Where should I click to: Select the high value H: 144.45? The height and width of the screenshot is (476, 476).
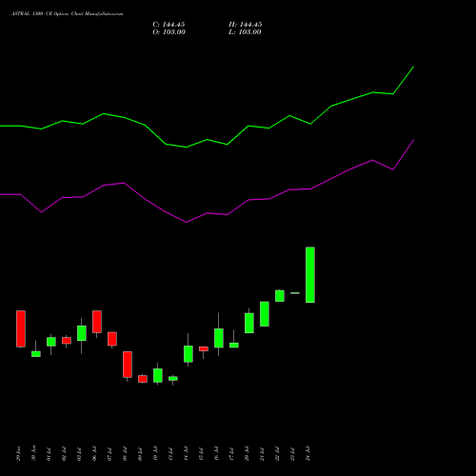pyautogui.click(x=246, y=25)
